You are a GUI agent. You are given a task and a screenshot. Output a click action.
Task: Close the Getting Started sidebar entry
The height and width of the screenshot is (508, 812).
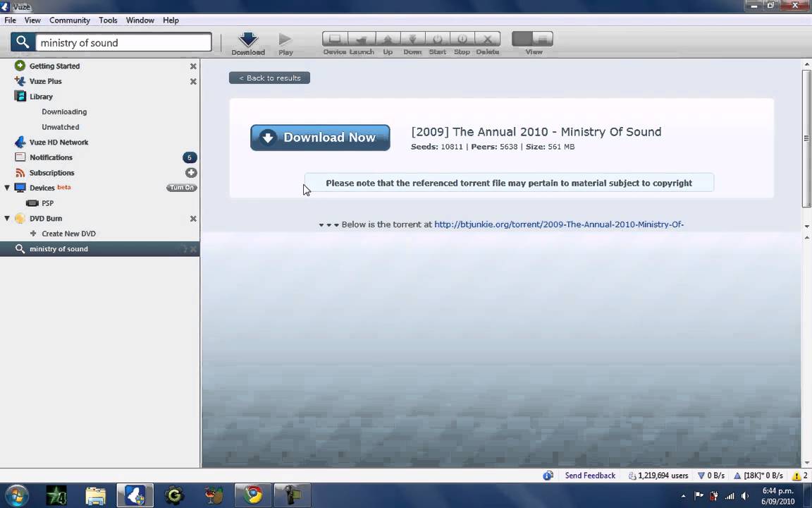click(193, 66)
